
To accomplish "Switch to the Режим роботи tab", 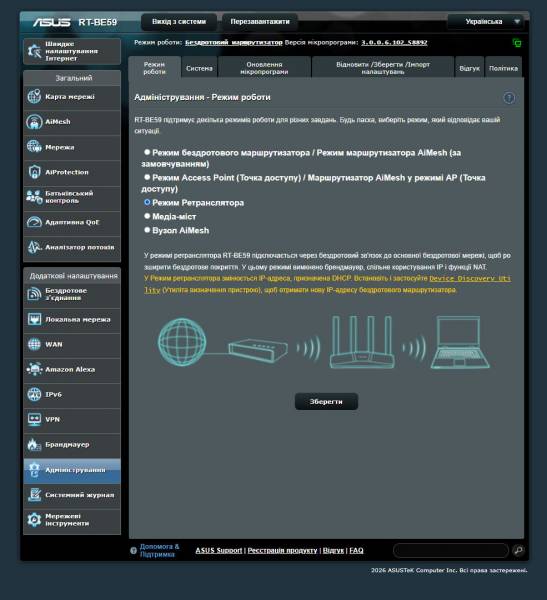I will (x=155, y=68).
